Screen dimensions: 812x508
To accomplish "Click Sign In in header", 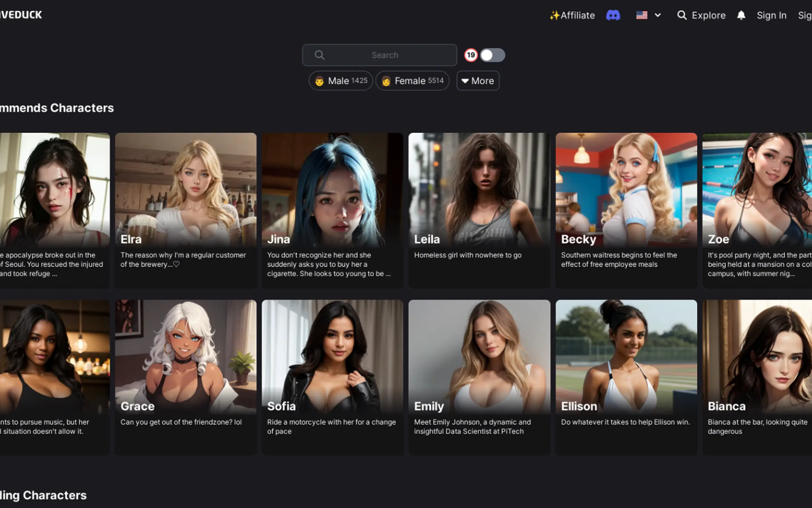I will point(771,15).
